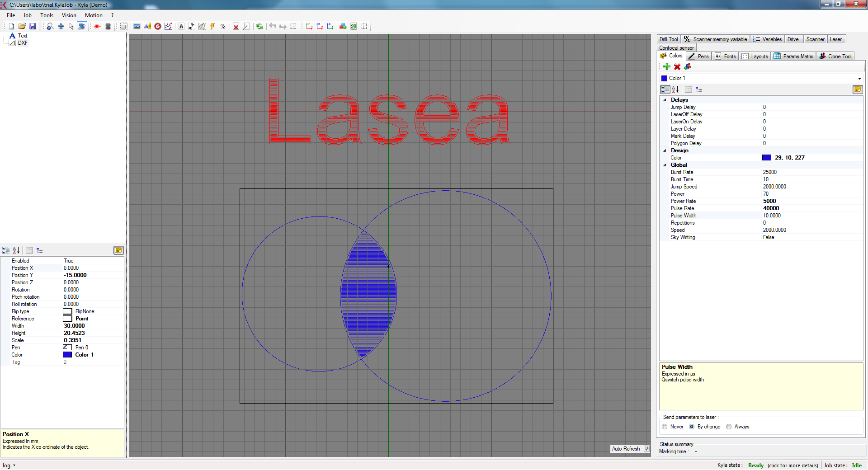
Task: Click the XY axis orientation icon
Action: pos(309,26)
